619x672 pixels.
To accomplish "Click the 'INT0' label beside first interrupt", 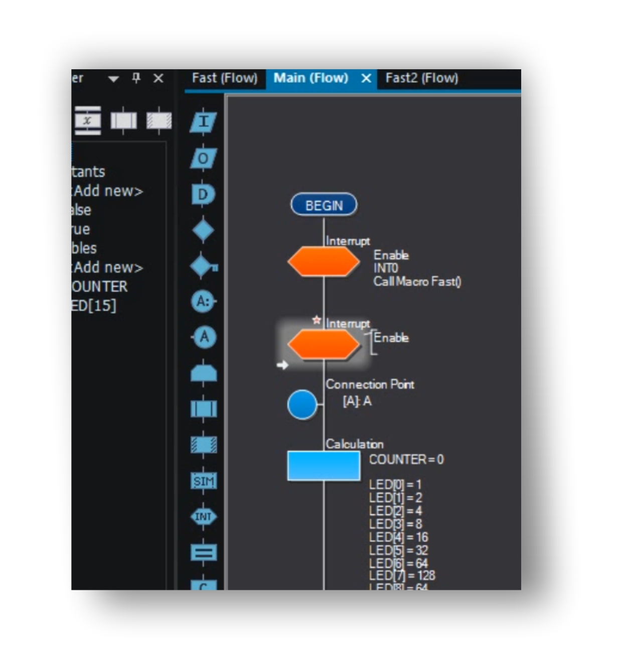I will point(386,268).
